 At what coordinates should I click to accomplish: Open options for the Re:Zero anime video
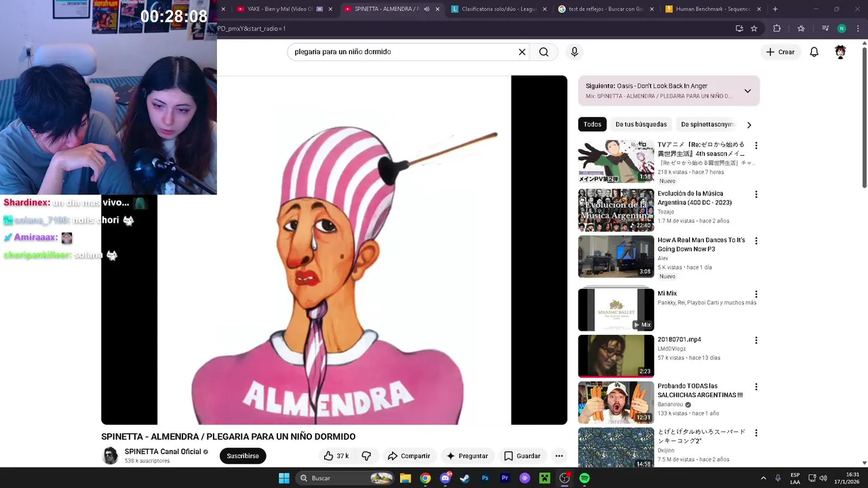point(756,145)
